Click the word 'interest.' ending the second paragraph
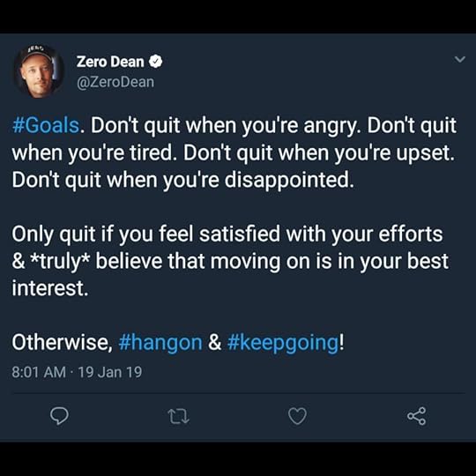476x476 pixels. (50, 288)
